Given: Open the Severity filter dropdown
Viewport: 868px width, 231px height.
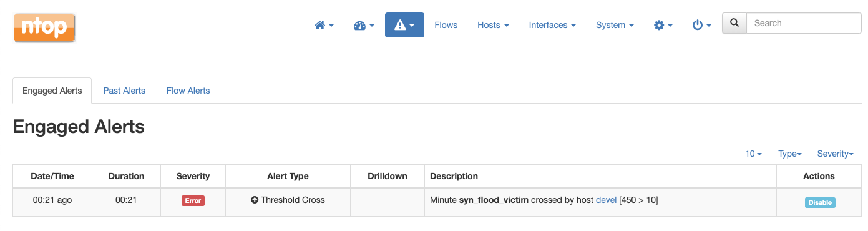Looking at the screenshot, I should [x=836, y=154].
